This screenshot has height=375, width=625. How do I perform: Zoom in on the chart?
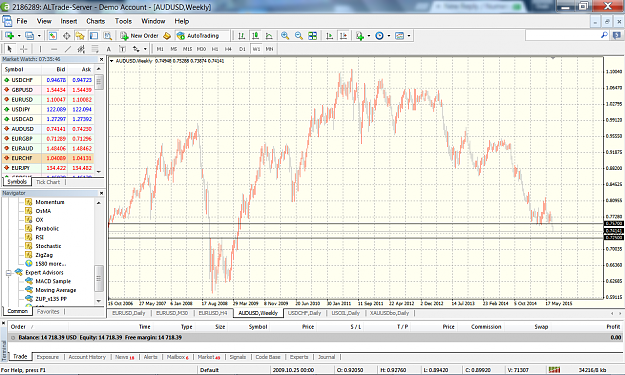point(285,36)
